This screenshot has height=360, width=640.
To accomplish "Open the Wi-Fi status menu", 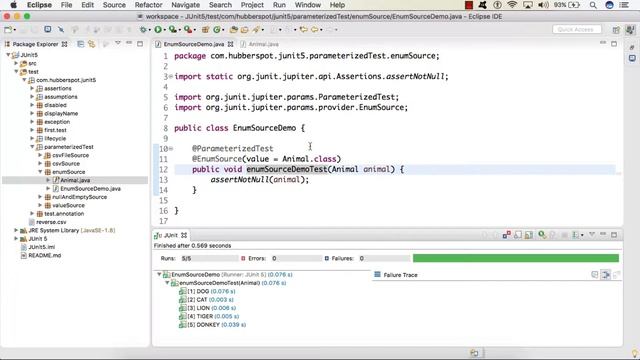I will (x=512, y=5).
